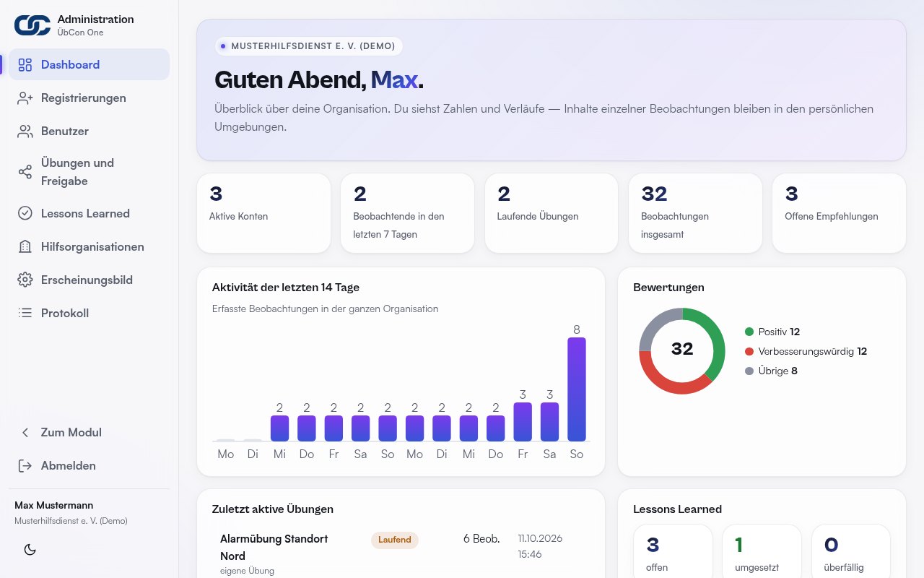Click the back arrow beside Zum Modul
Viewport: 924px width, 578px height.
[25, 433]
